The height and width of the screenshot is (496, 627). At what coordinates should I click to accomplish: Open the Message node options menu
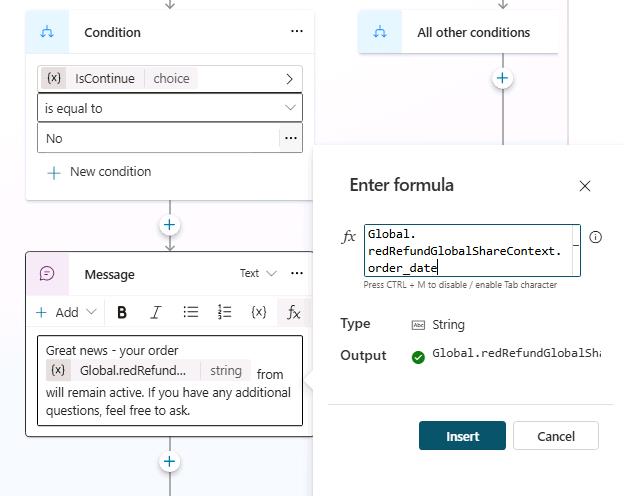pyautogui.click(x=297, y=273)
